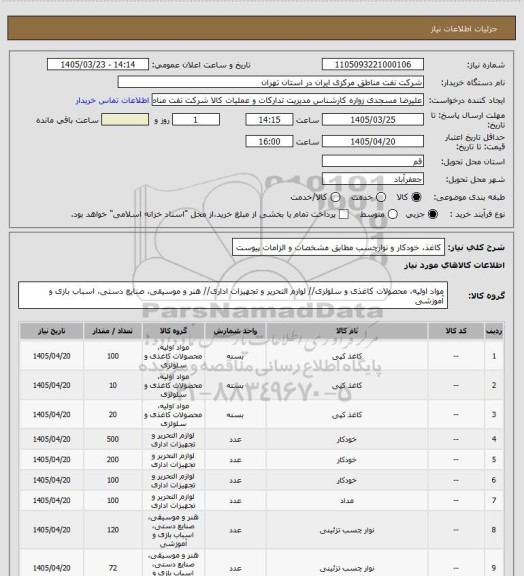Click the deadline time field 14:15

pyautogui.click(x=269, y=120)
